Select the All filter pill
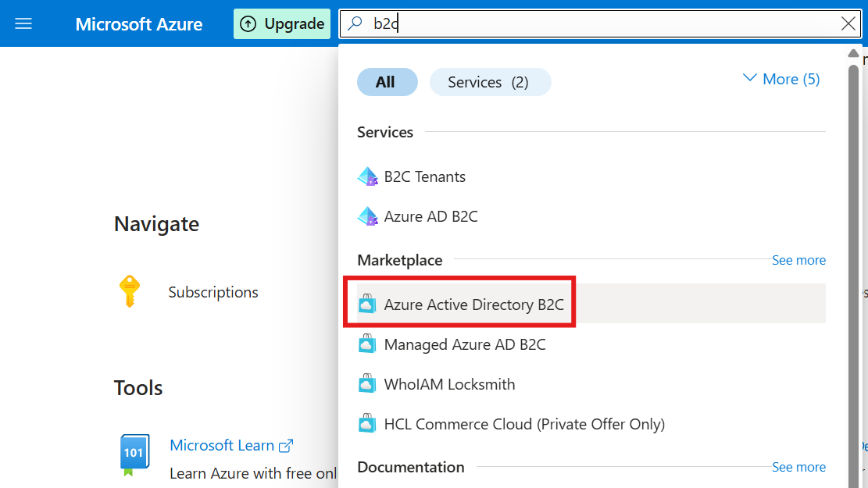868x488 pixels. [x=387, y=82]
